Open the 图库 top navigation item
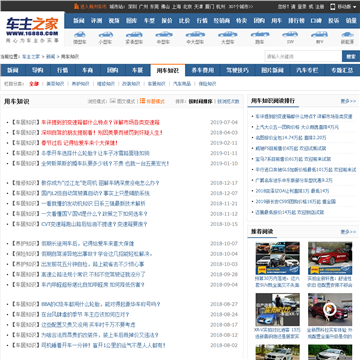The image size is (360, 360). [x=131, y=21]
